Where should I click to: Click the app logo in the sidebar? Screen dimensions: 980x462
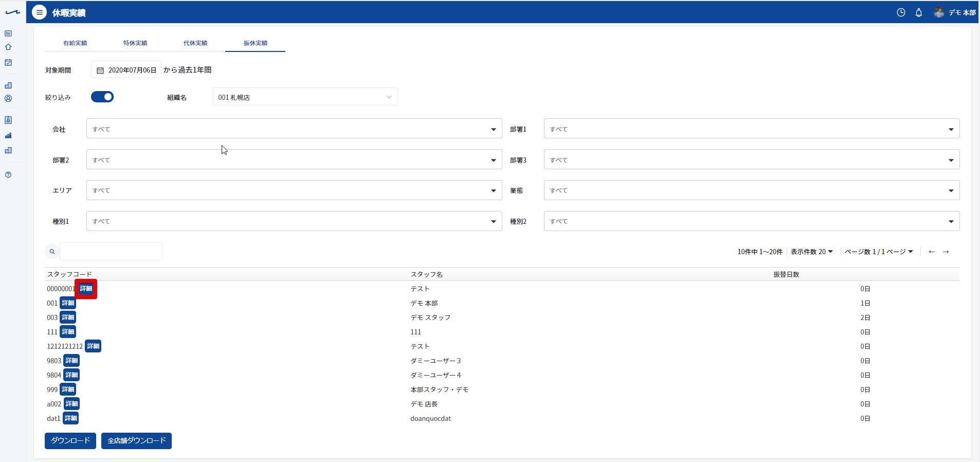[13, 12]
